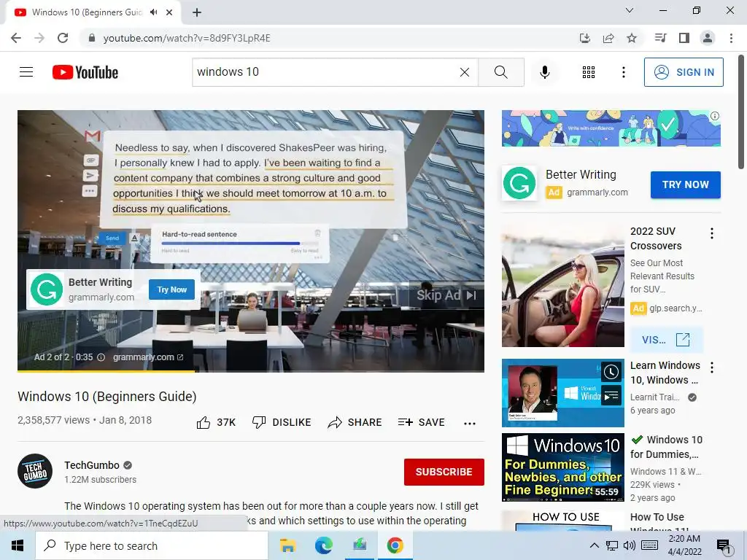Open a new tab with the plus

197,12
